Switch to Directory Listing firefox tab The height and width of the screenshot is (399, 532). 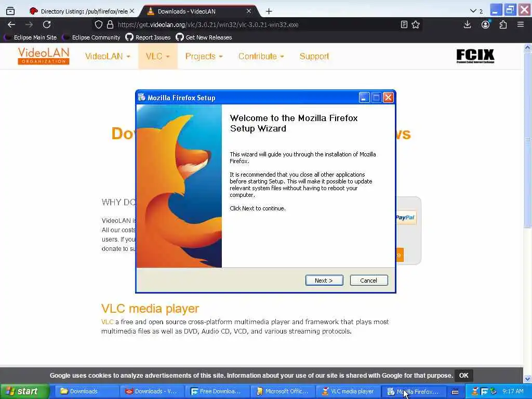click(82, 11)
